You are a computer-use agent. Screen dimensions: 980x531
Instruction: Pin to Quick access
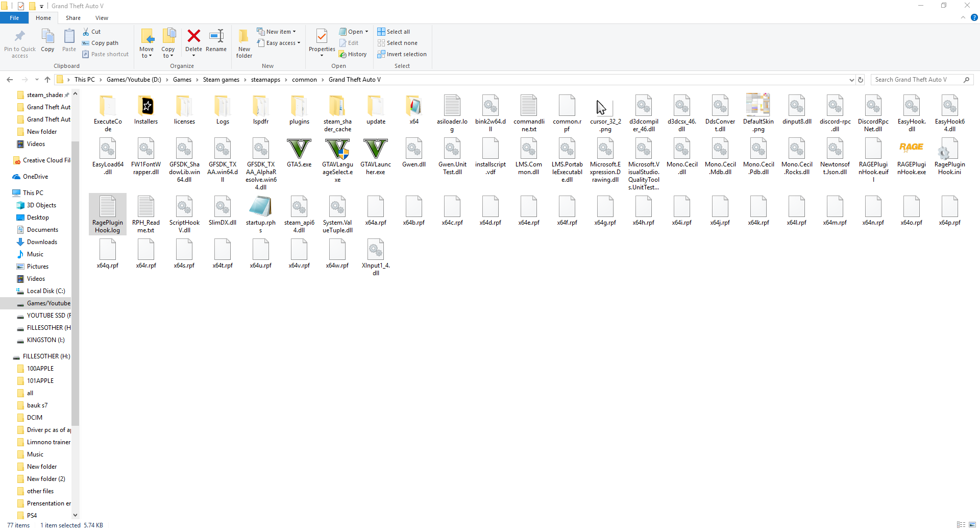point(20,43)
